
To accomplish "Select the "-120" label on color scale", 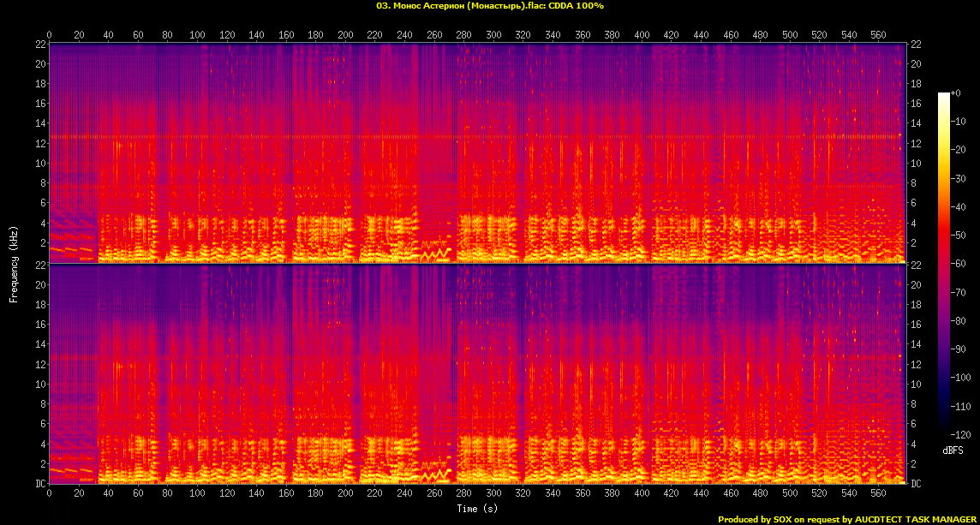I will tap(960, 434).
